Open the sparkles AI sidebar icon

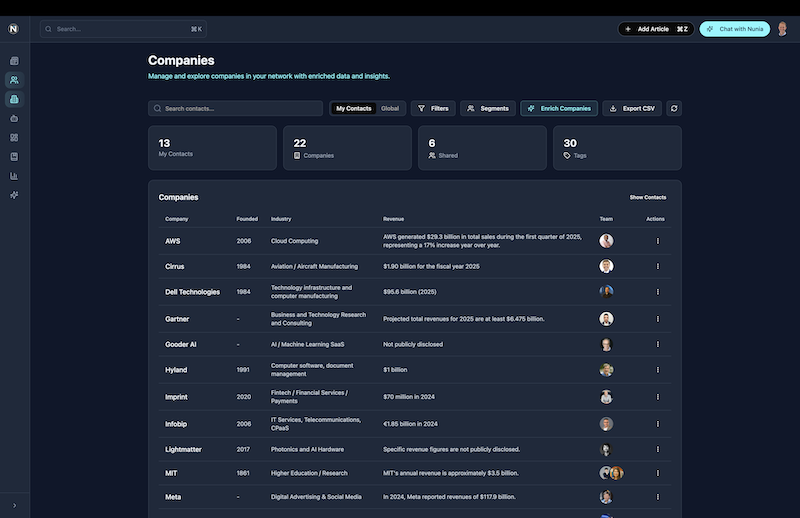pyautogui.click(x=14, y=195)
